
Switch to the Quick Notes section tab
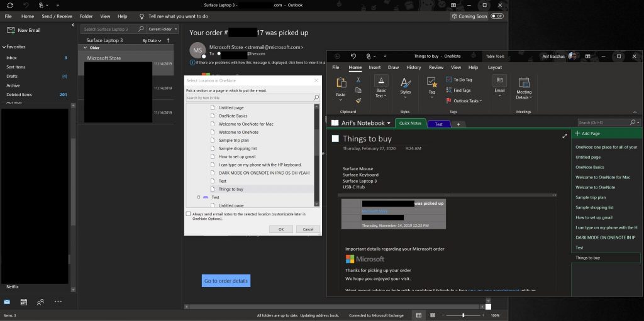coord(410,123)
